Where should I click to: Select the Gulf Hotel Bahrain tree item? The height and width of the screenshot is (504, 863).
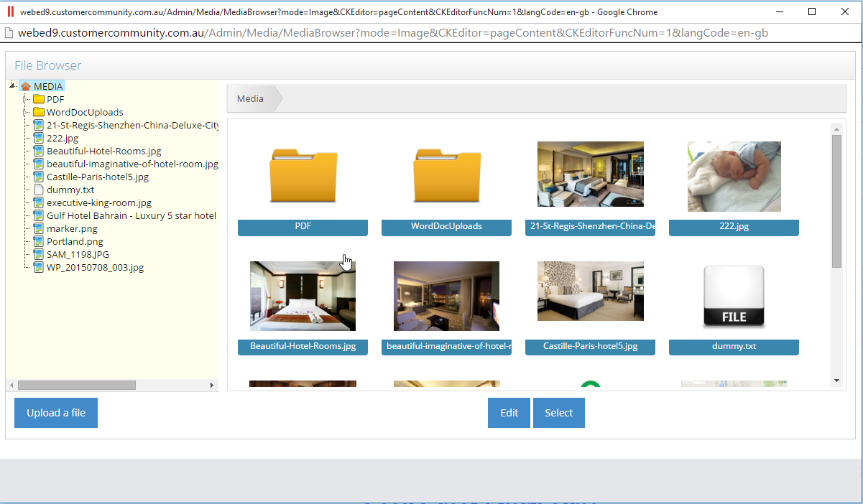point(38,215)
